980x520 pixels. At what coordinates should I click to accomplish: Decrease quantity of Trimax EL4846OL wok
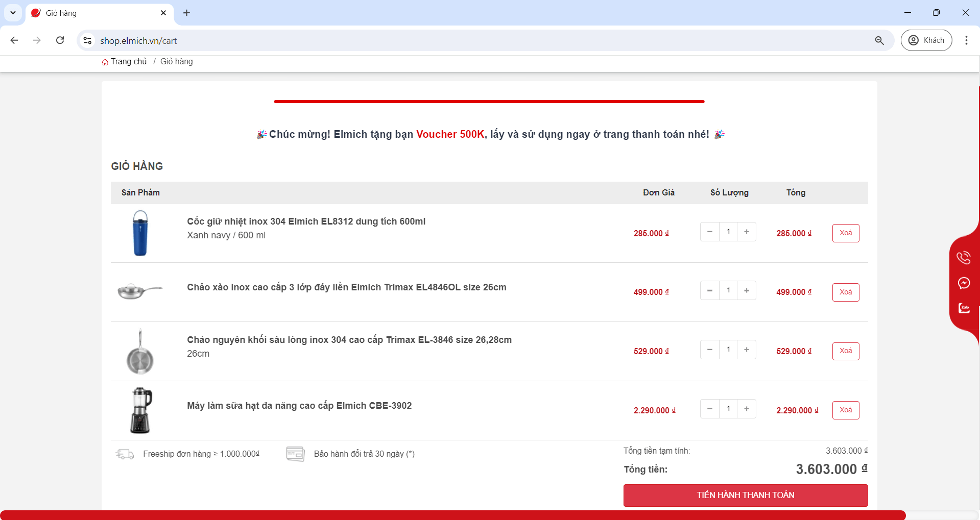click(x=710, y=290)
